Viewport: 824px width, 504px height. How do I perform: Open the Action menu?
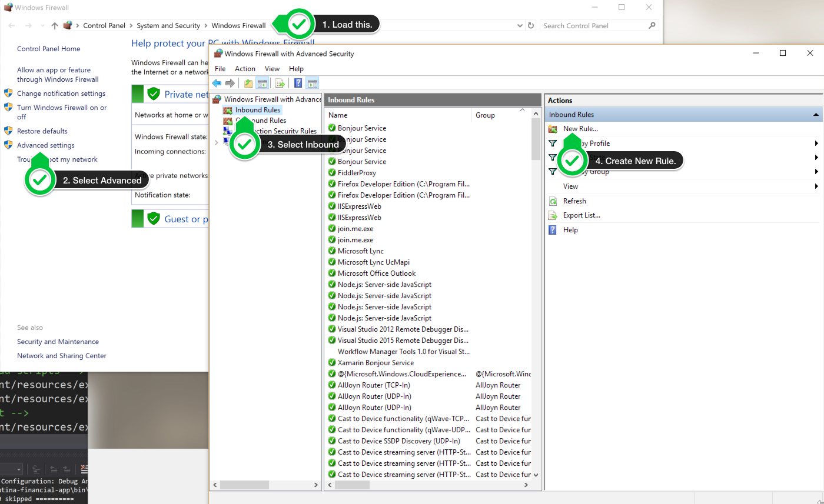[245, 69]
